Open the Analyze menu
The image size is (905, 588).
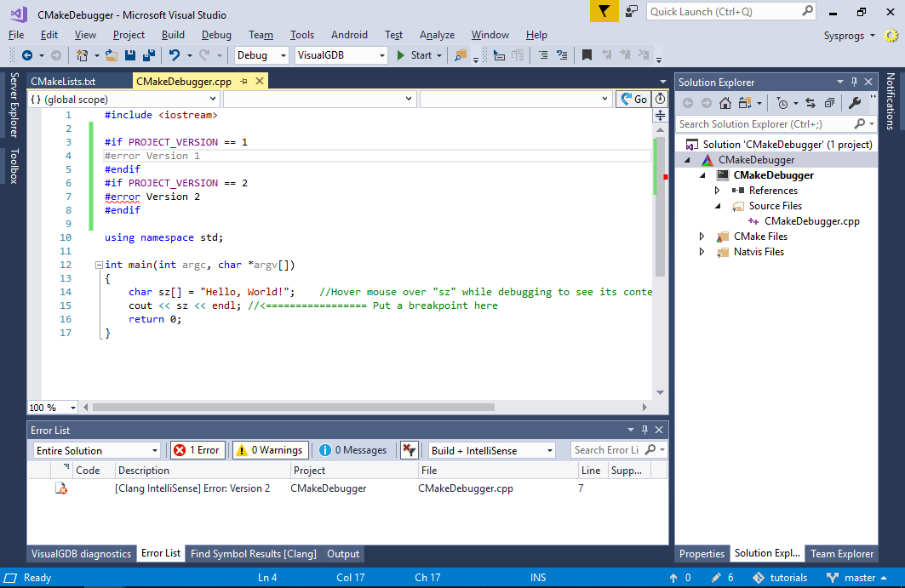coord(437,35)
